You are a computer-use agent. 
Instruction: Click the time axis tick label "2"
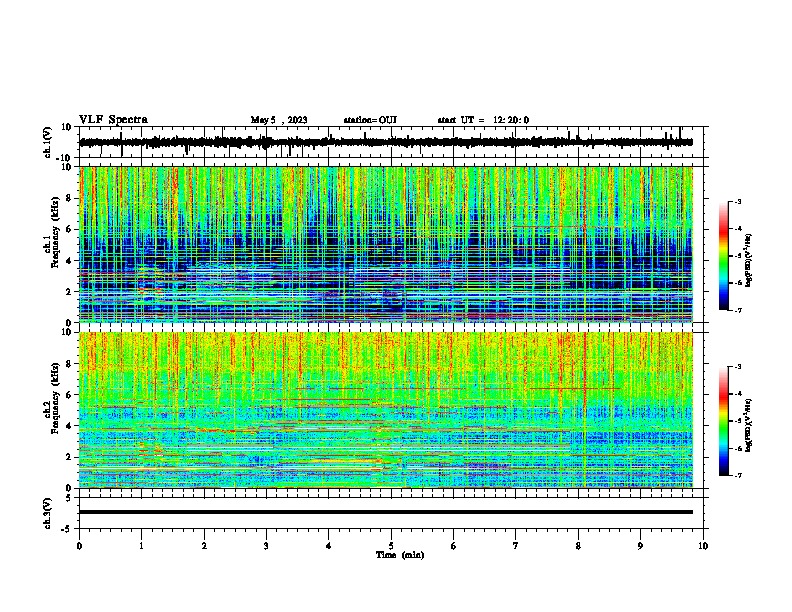pyautogui.click(x=204, y=546)
